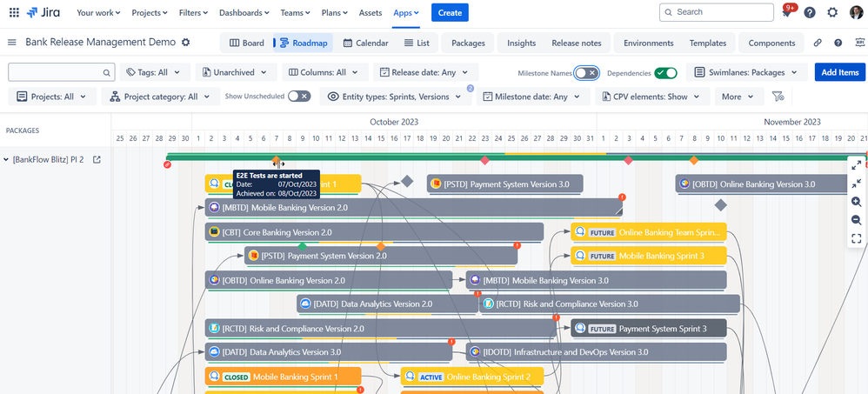
Task: Open the Projects: All dropdown
Action: pos(52,97)
